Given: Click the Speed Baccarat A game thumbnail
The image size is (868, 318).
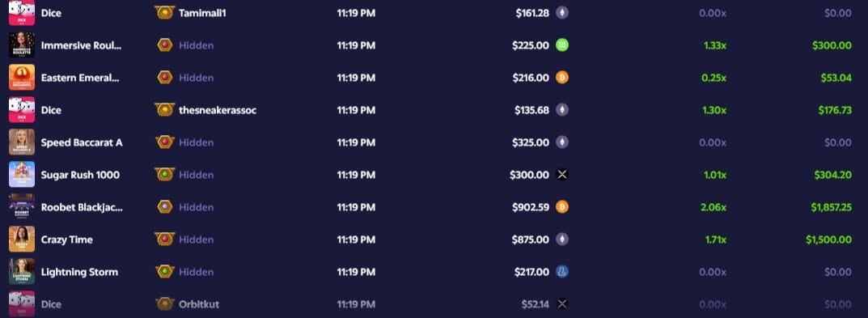Looking at the screenshot, I should [x=22, y=142].
